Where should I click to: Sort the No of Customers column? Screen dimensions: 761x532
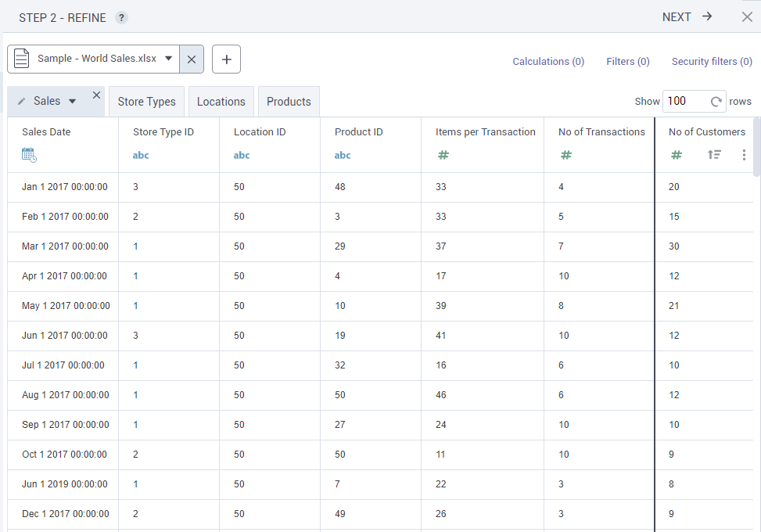pyautogui.click(x=714, y=155)
